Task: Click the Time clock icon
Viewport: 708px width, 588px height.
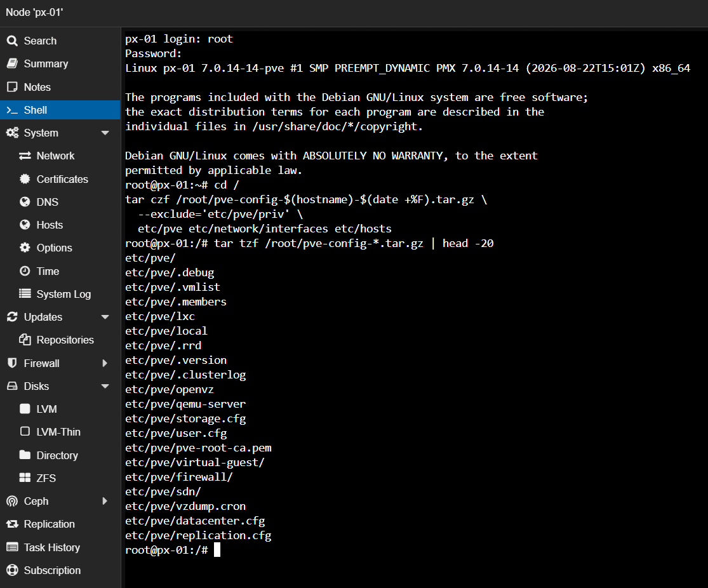Action: [25, 271]
